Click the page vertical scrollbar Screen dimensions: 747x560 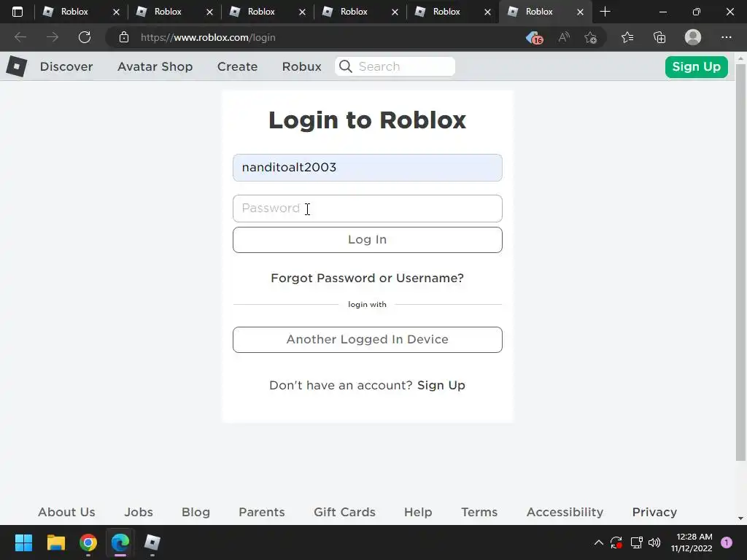click(740, 262)
